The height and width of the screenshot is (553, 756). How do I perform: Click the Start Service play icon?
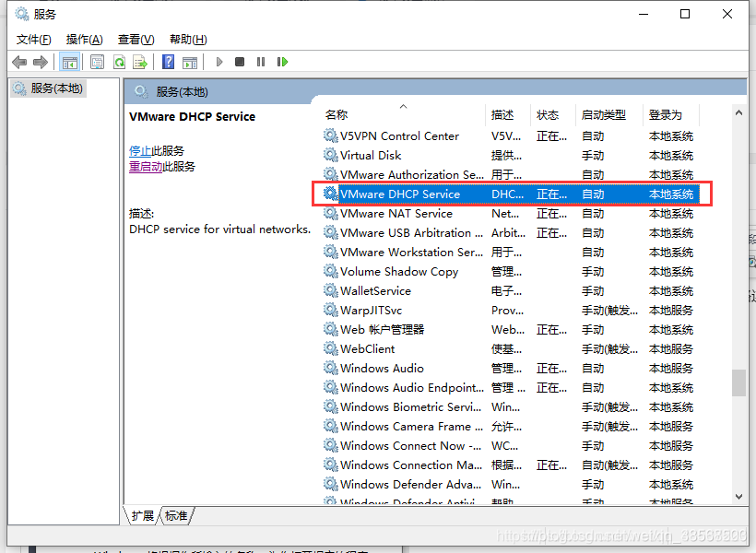[x=219, y=62]
